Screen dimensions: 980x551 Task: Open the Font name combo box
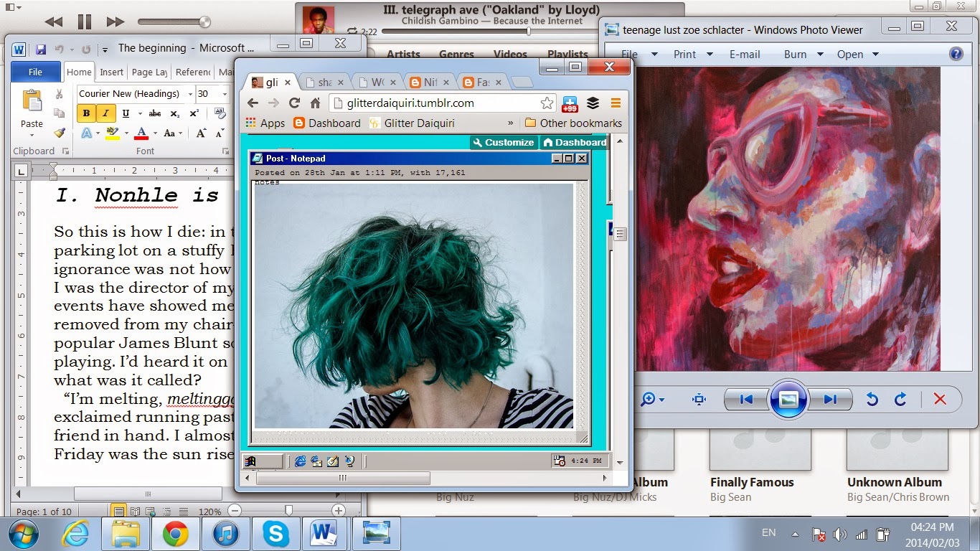point(135,93)
